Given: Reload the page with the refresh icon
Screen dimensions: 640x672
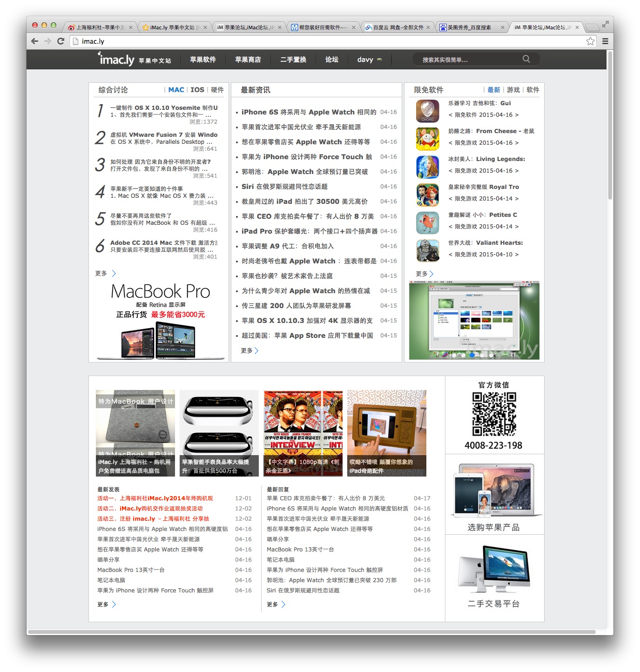Looking at the screenshot, I should tap(61, 41).
